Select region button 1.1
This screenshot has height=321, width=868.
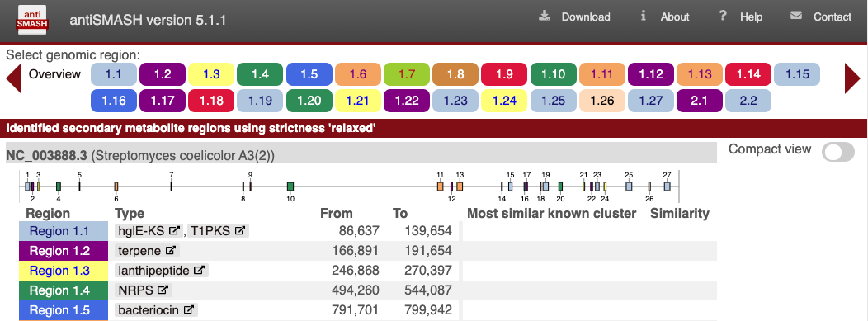114,74
